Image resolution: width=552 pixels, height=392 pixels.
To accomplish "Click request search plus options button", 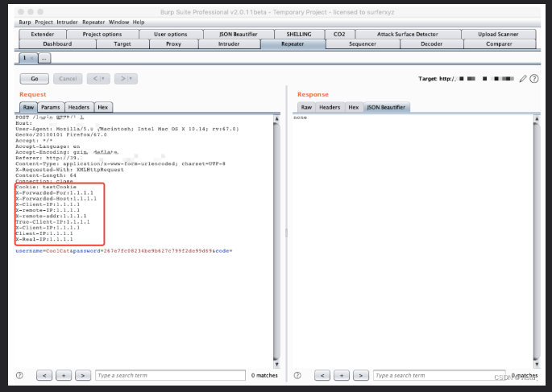I will coord(64,375).
